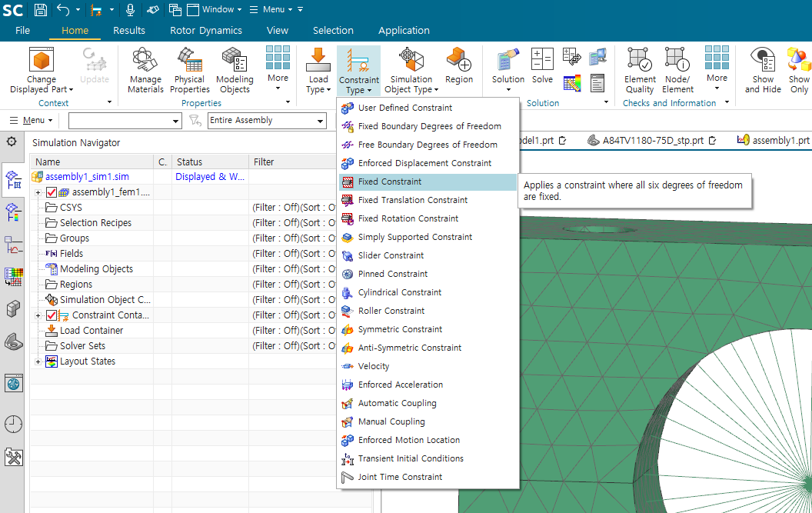Open Menu button below ribbon
The width and height of the screenshot is (812, 513).
32,120
